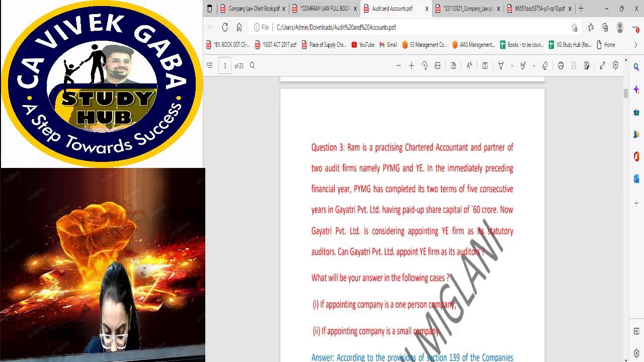Open the VG Study Hub bookmark

[x=570, y=45]
